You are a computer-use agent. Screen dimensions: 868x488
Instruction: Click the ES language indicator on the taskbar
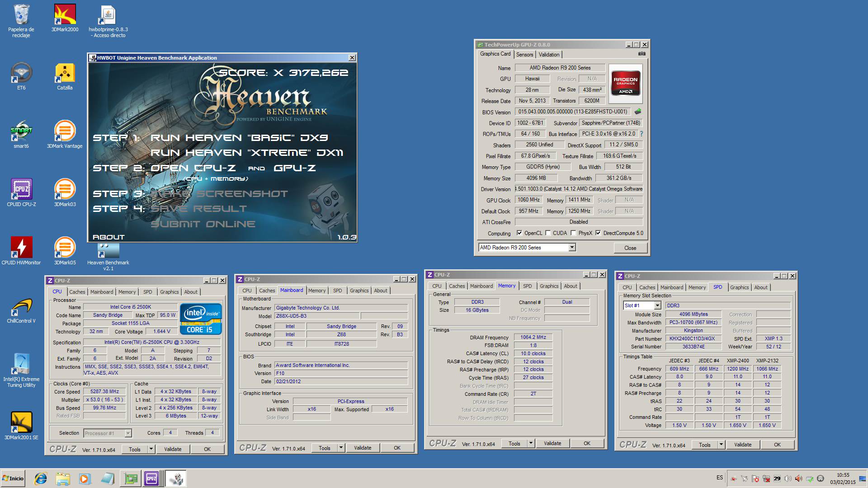click(720, 478)
